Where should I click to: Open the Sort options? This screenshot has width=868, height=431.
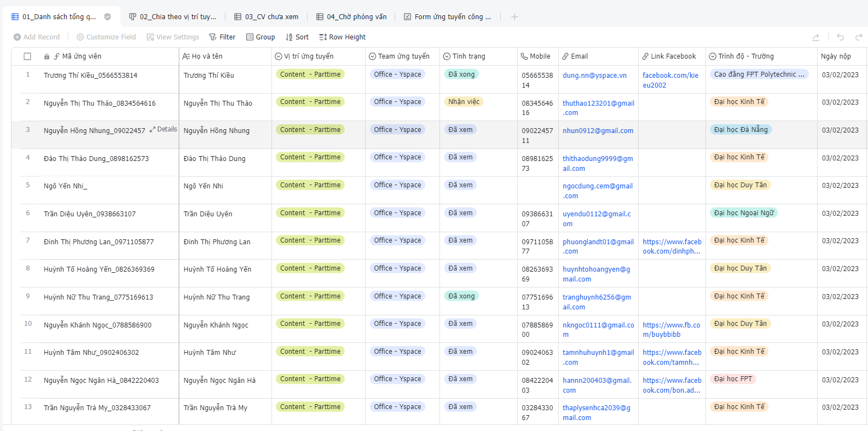click(x=297, y=37)
